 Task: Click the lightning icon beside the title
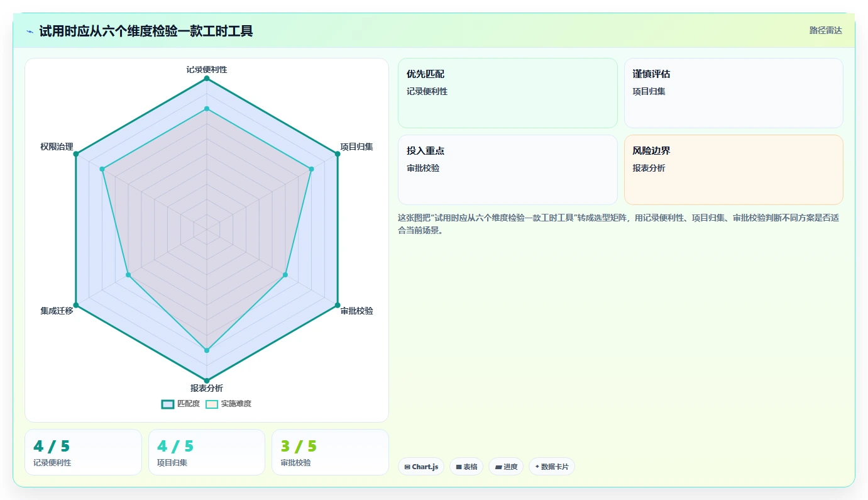click(x=30, y=31)
